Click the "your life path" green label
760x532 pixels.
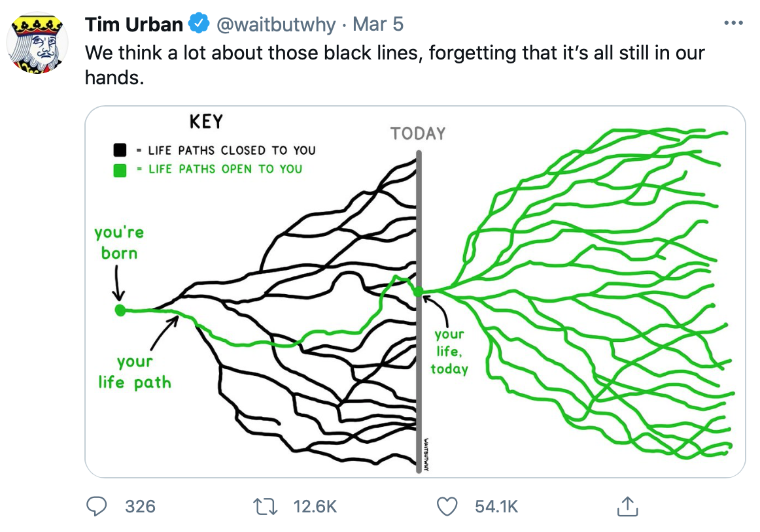click(135, 372)
